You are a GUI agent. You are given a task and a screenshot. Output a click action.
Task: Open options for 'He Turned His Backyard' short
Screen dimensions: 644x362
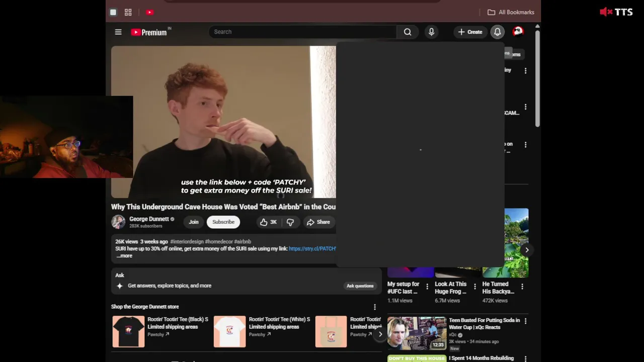tap(522, 287)
